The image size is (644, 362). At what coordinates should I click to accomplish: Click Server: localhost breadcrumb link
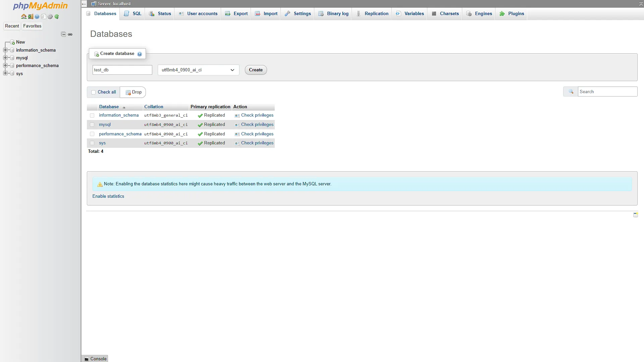(114, 4)
